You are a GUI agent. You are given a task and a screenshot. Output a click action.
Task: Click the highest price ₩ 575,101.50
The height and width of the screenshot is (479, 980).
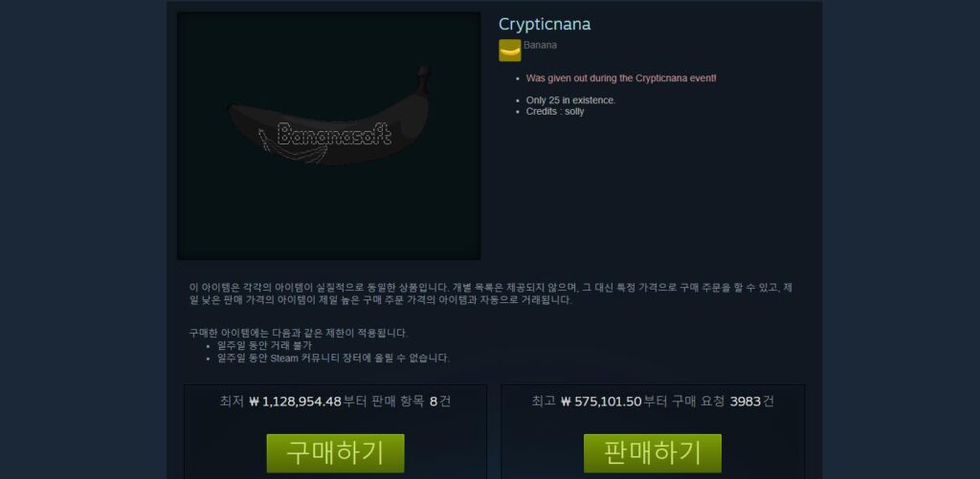[601, 401]
